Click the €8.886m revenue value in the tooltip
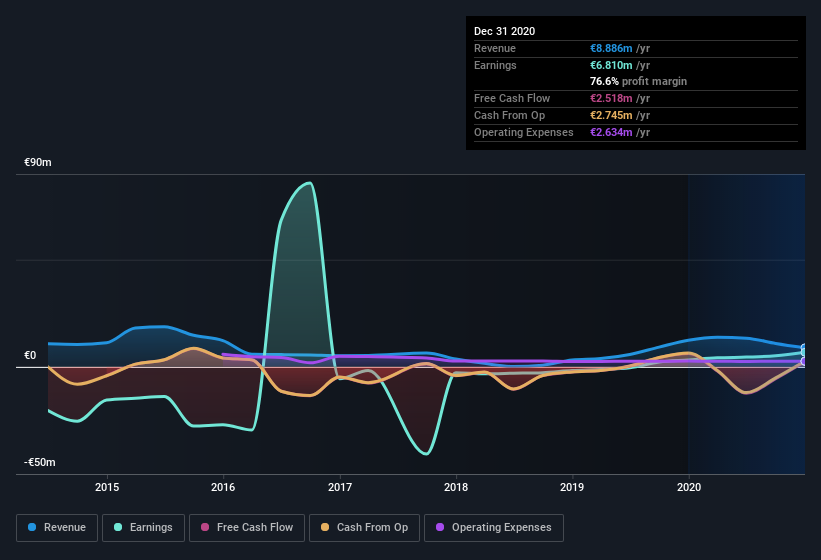The image size is (821, 560). click(x=611, y=48)
